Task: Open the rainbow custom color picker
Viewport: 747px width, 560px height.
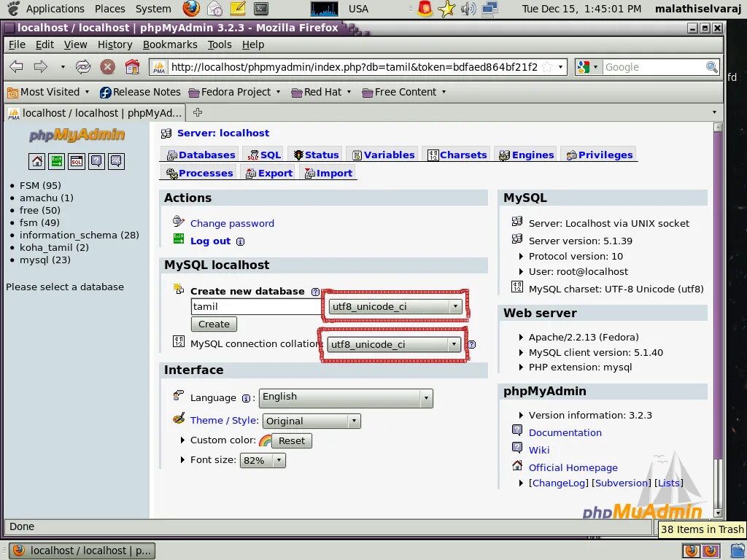Action: click(x=265, y=440)
